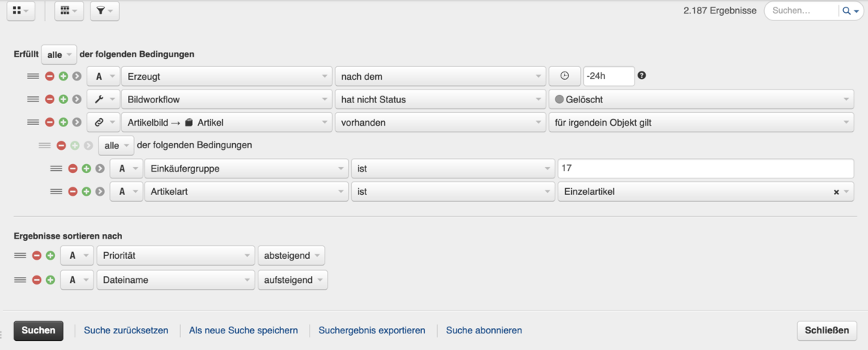Open the top 'alle' conditions dropdown
This screenshot has width=868, height=350.
tap(59, 55)
